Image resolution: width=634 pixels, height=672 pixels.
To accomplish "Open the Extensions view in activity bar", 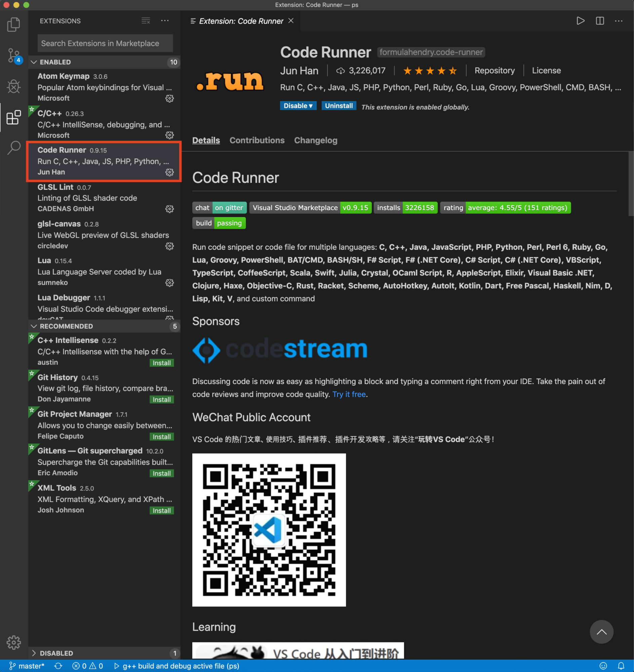I will 13,117.
